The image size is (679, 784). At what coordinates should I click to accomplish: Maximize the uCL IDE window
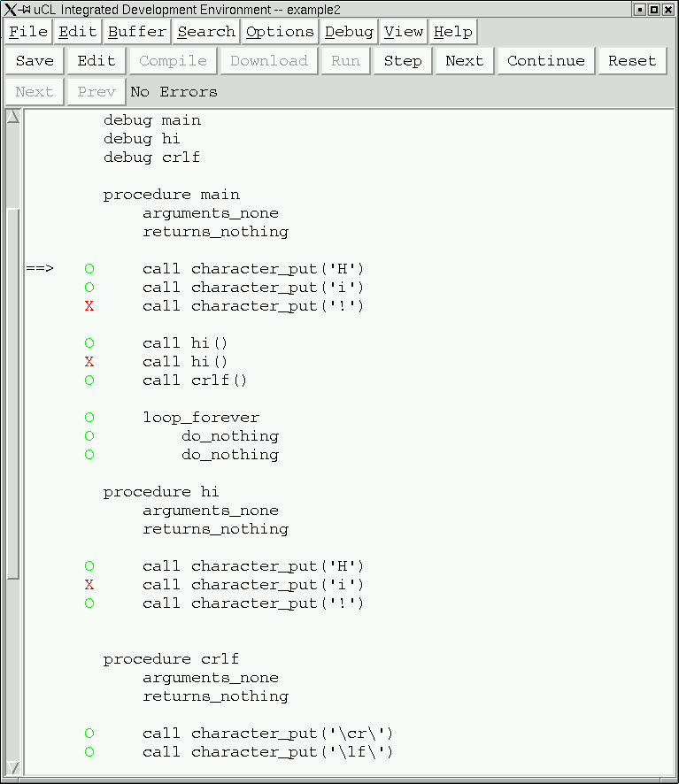pos(653,10)
